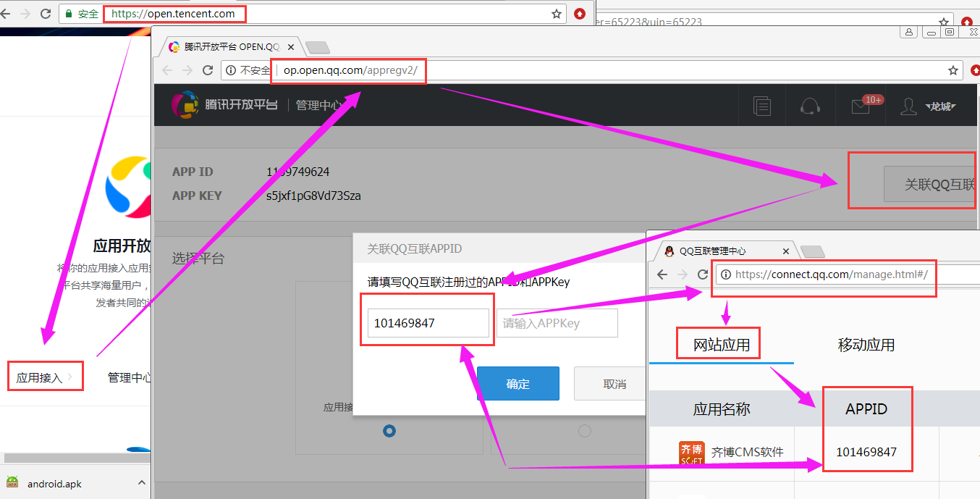Expand the android.apk download options arrow
Screen dimensions: 980x499
tap(142, 483)
